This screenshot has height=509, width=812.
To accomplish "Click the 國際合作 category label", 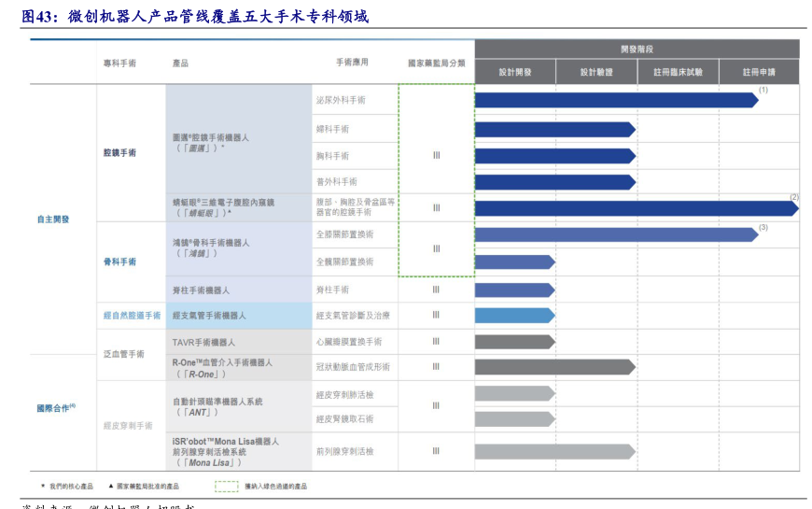I will coord(55,408).
